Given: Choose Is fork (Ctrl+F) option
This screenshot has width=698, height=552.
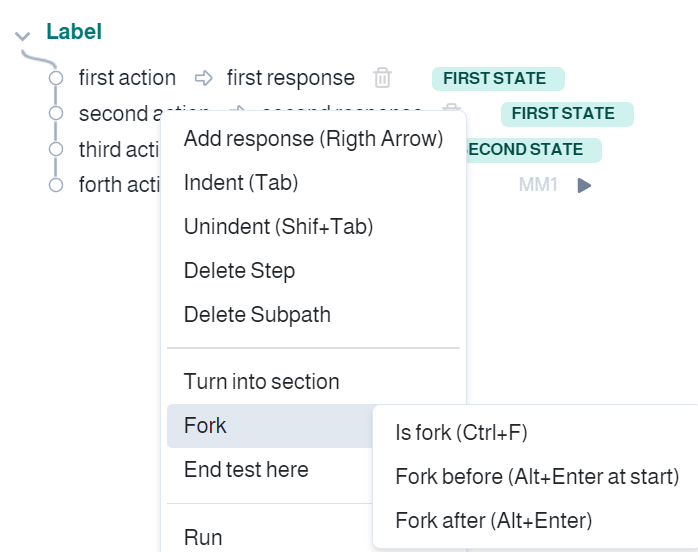Looking at the screenshot, I should (x=461, y=433).
